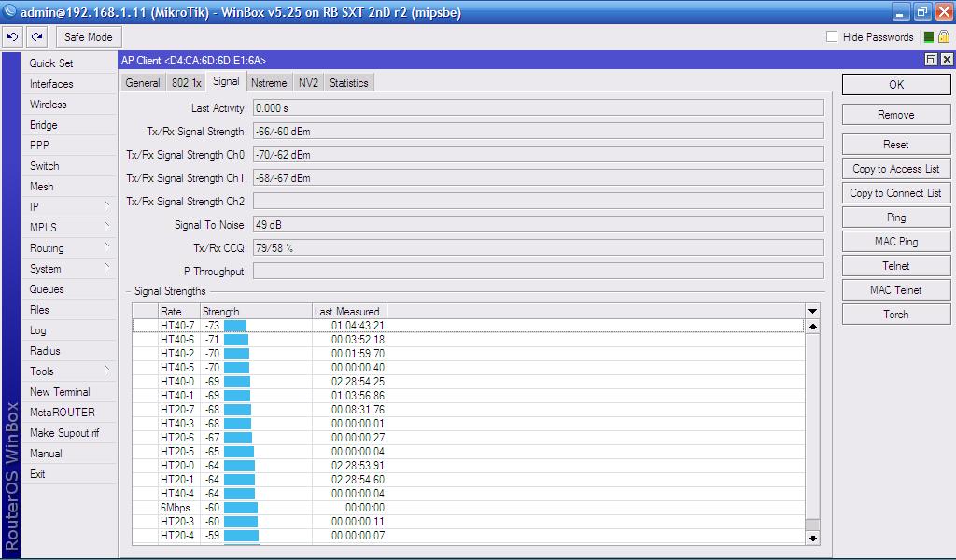Click the Torch button
This screenshot has width=956, height=560.
pos(895,315)
